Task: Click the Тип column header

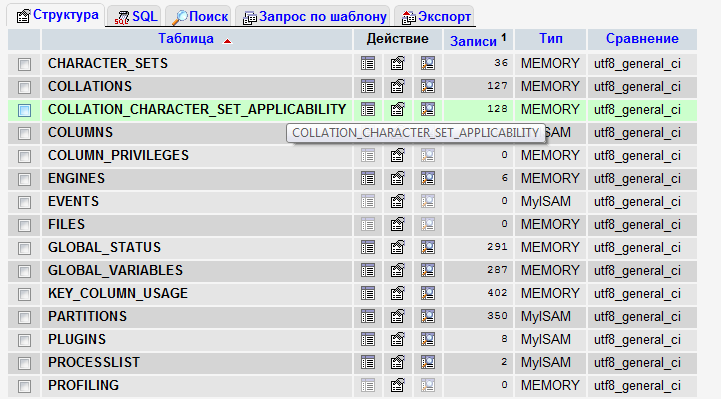Action: 550,39
